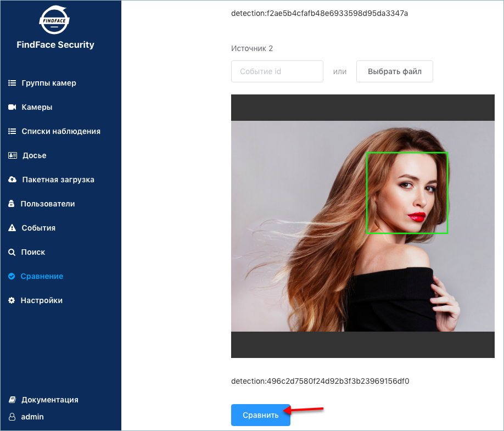
Task: Click the admin user name
Action: (x=32, y=417)
